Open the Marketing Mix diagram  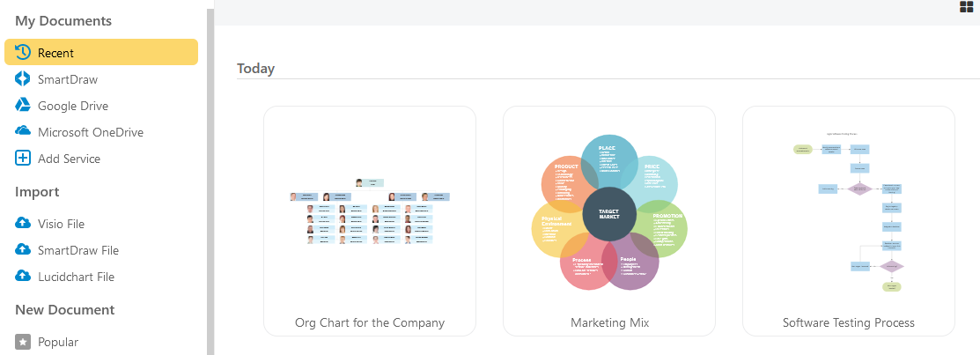point(609,220)
